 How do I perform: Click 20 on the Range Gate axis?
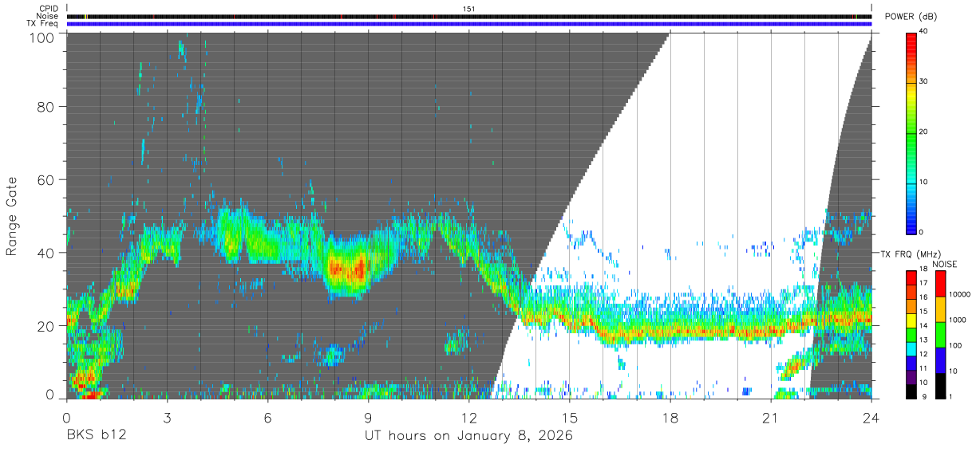click(46, 325)
